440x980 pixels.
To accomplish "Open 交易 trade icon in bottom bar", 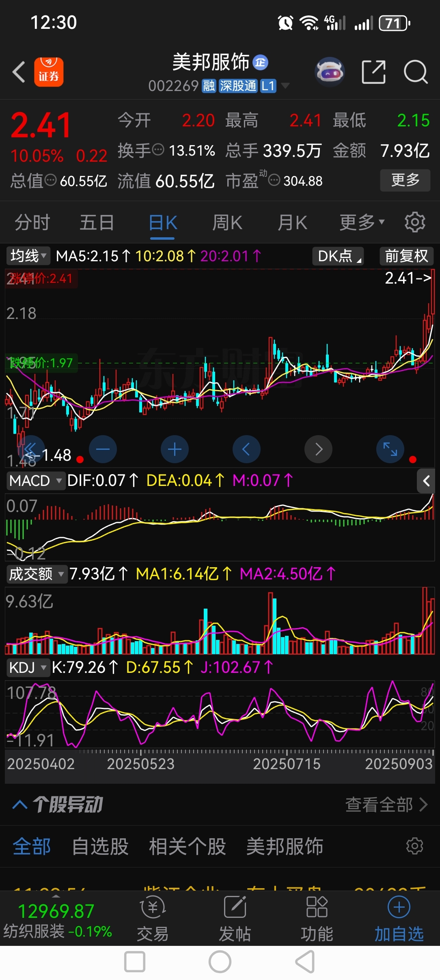I will coord(153,919).
